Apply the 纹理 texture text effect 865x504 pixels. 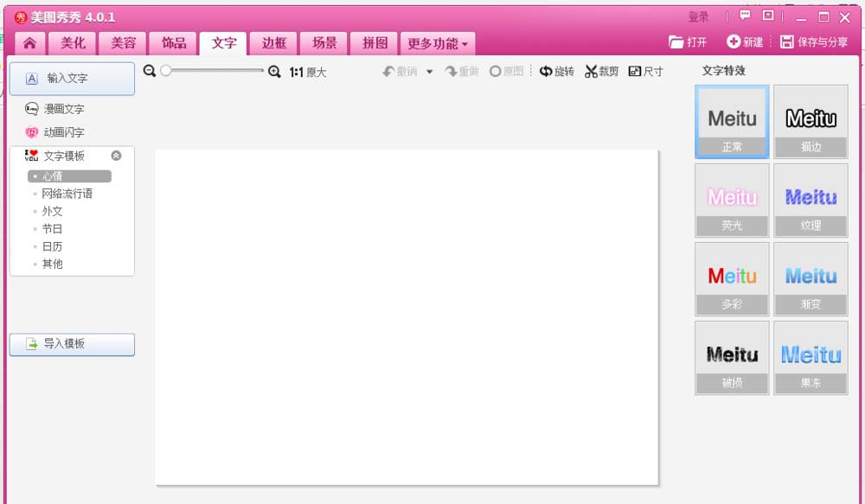click(811, 201)
